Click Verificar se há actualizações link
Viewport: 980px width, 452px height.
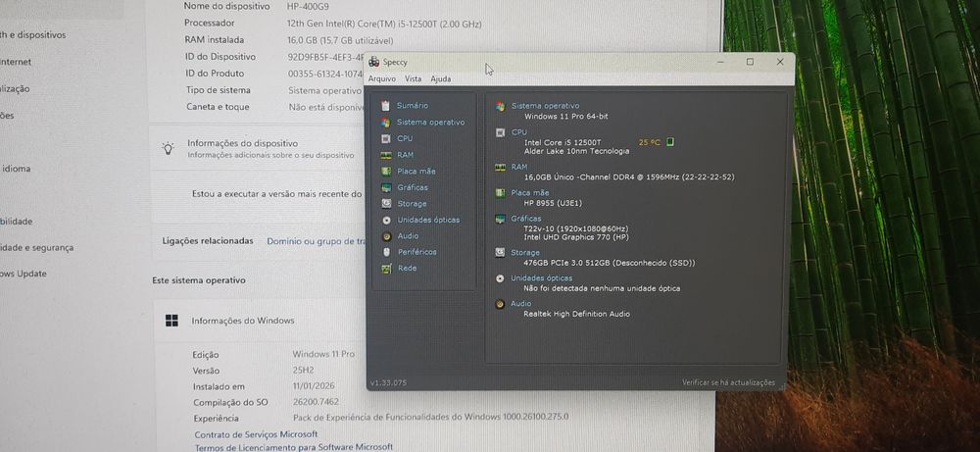(728, 382)
